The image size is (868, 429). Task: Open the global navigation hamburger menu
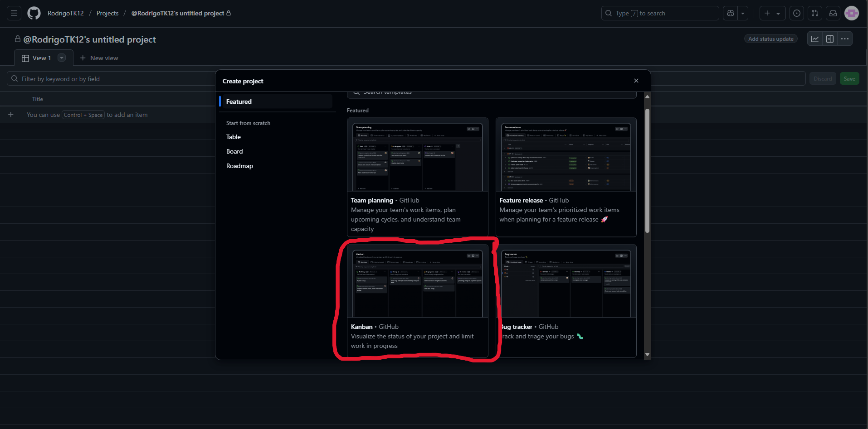(x=14, y=13)
